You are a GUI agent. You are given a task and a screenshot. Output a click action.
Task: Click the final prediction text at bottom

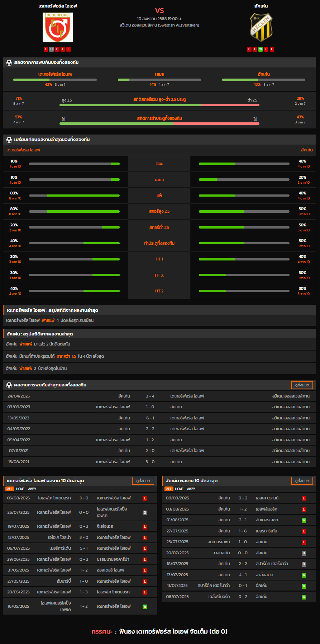point(159,631)
